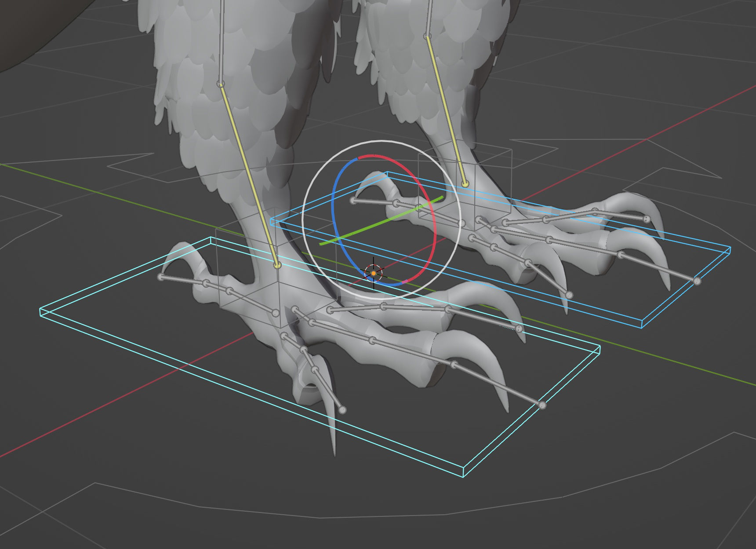Select the gray upper leg bone above nearer shin
Image resolution: width=756 pixels, height=549 pixels.
point(222,42)
